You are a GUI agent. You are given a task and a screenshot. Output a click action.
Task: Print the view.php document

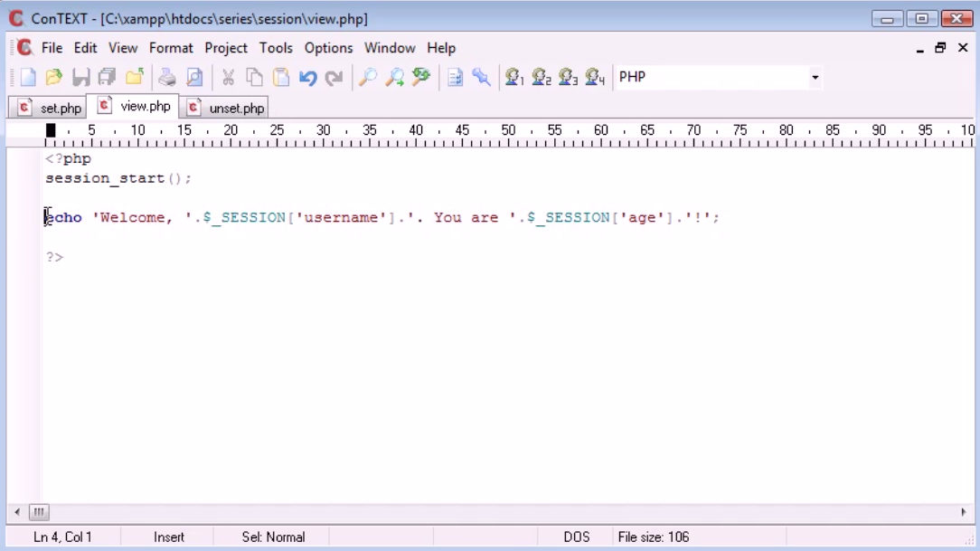coord(167,77)
